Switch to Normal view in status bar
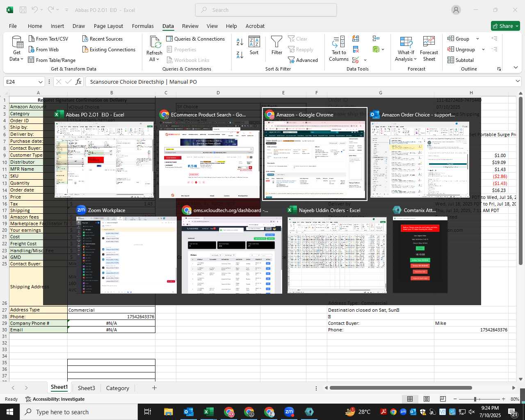This screenshot has width=525, height=420. [x=410, y=399]
